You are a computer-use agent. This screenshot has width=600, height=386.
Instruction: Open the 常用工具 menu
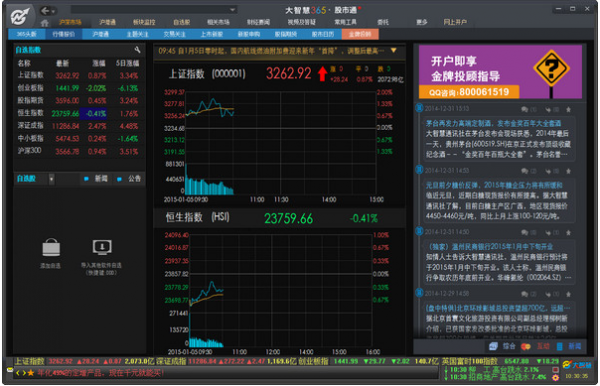[345, 22]
